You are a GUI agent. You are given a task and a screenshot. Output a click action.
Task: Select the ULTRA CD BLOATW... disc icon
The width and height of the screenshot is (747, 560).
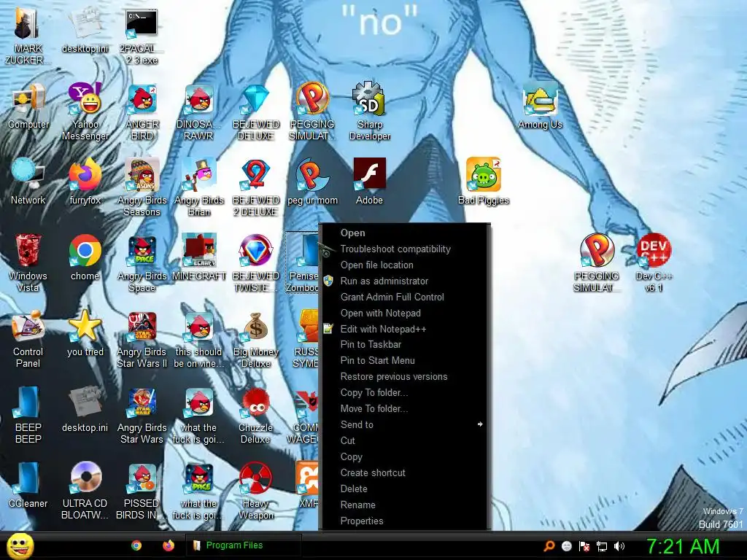pyautogui.click(x=85, y=478)
